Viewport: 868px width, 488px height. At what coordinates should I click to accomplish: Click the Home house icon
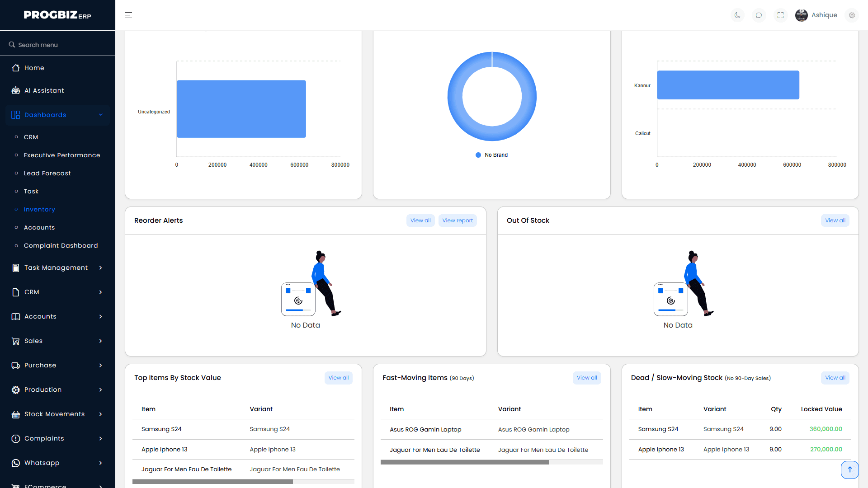coord(16,68)
